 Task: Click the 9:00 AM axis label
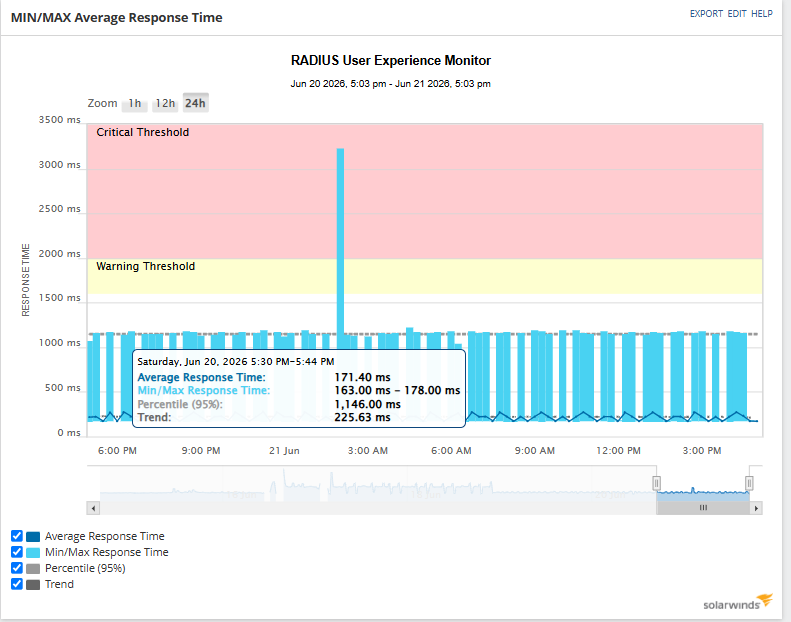click(535, 450)
